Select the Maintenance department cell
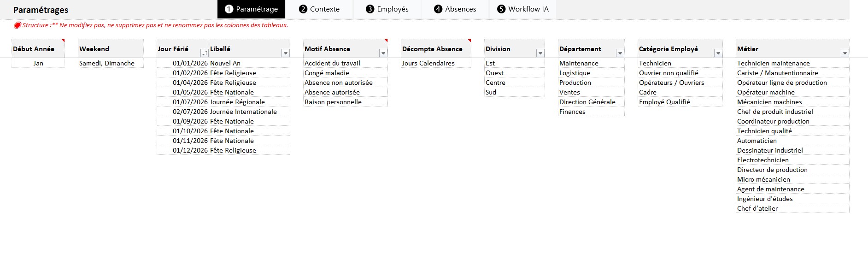The width and height of the screenshot is (868, 260). pos(591,63)
